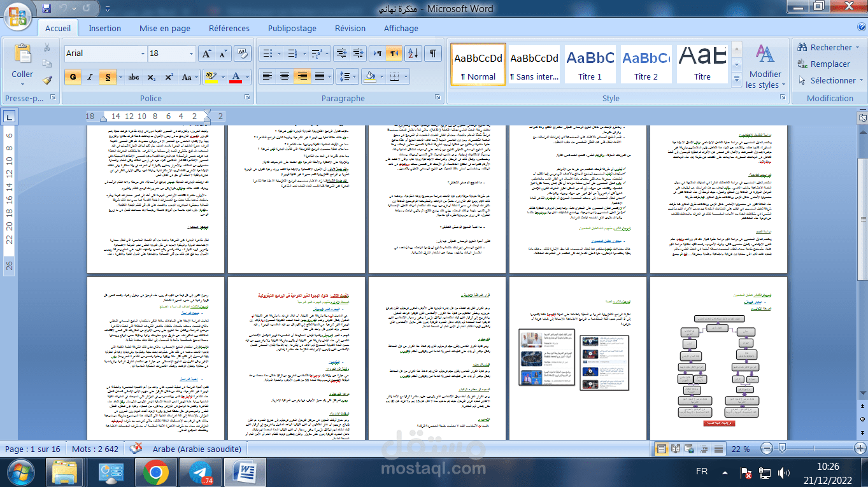The height and width of the screenshot is (487, 868).
Task: Decrease paragraph indent
Action: (x=341, y=53)
